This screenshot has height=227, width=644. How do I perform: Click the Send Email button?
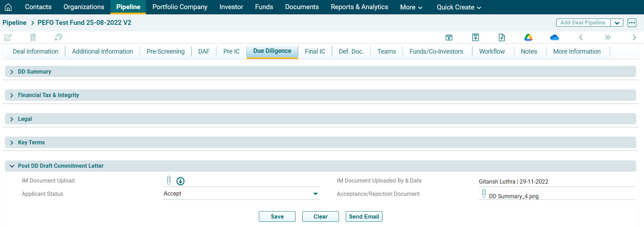pyautogui.click(x=364, y=216)
